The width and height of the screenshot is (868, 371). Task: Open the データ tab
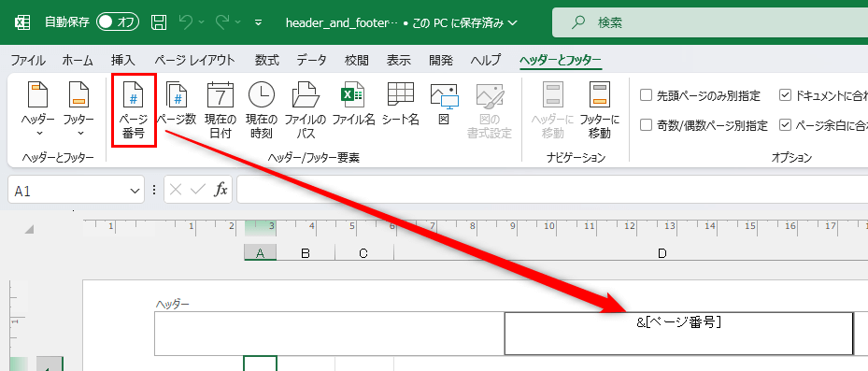pos(312,61)
